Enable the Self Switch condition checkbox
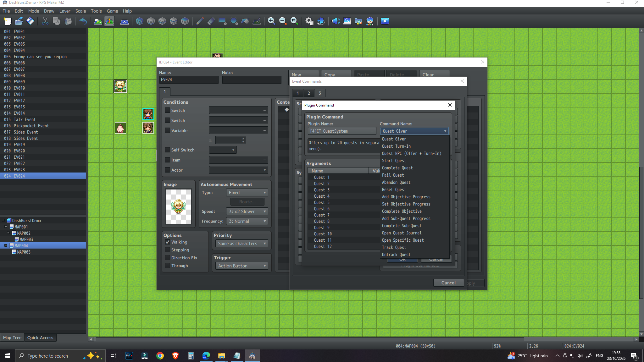The height and width of the screenshot is (362, 644). coord(167,150)
